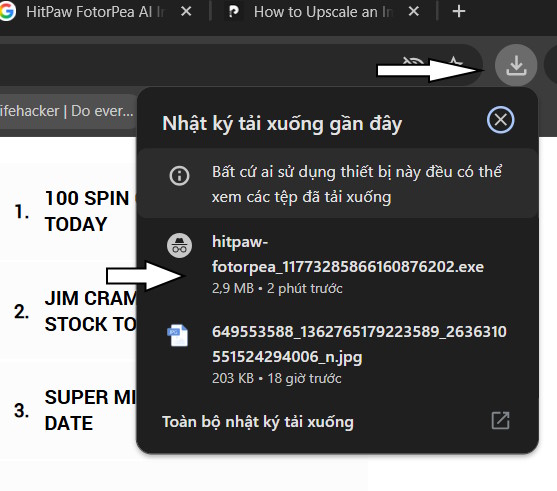Click the '2,9 MB • 2 phút trước' text
Screen dimensions: 557x491
[277, 288]
